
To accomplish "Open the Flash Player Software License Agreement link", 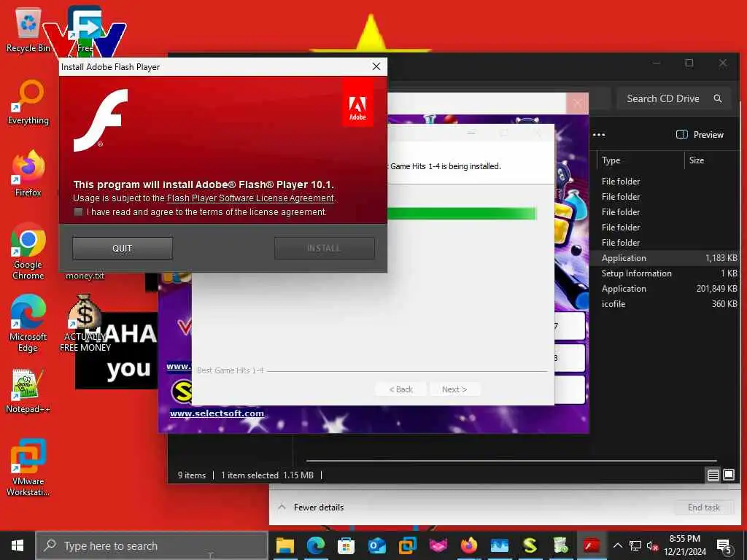I will (251, 198).
